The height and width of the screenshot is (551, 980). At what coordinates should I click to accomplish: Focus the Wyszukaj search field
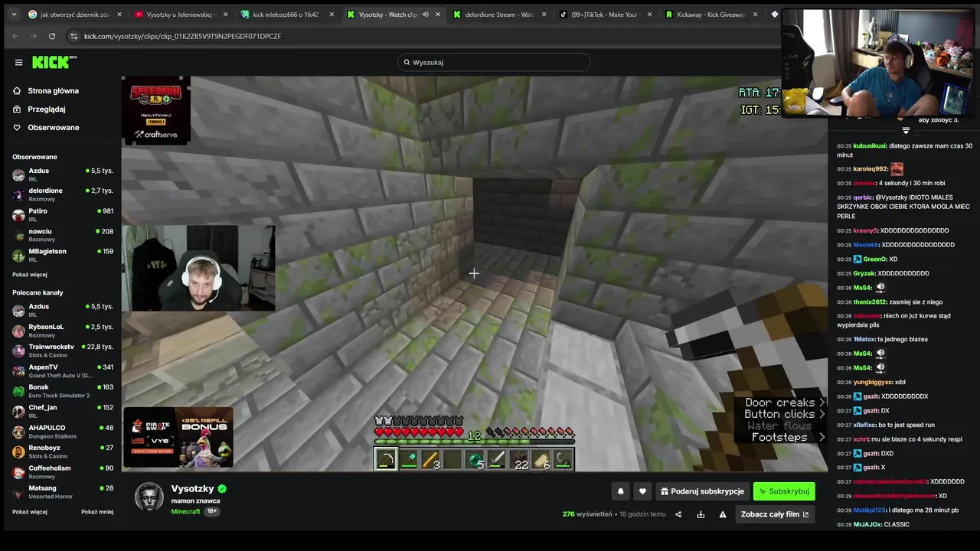click(494, 62)
